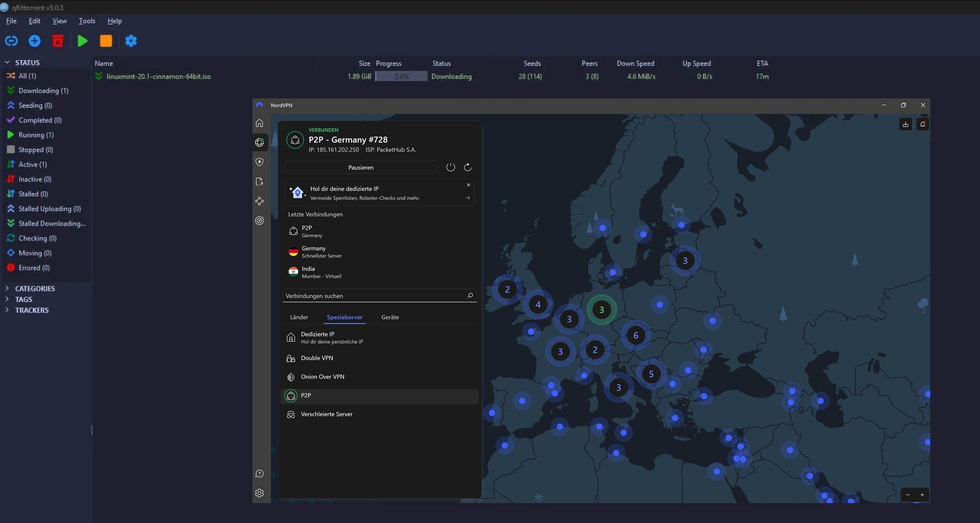
Task: Click NordVPN notification bell icon
Action: pyautogui.click(x=923, y=124)
